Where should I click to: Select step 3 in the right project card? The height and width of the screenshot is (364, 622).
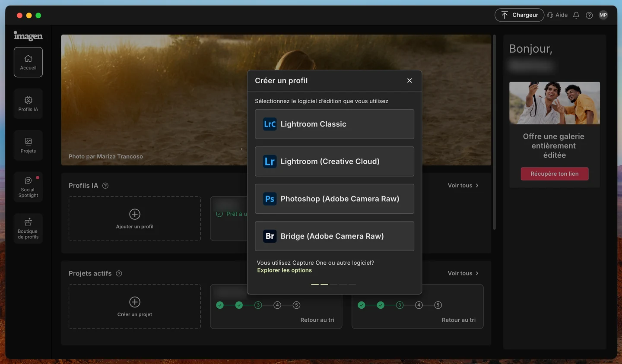click(x=400, y=305)
